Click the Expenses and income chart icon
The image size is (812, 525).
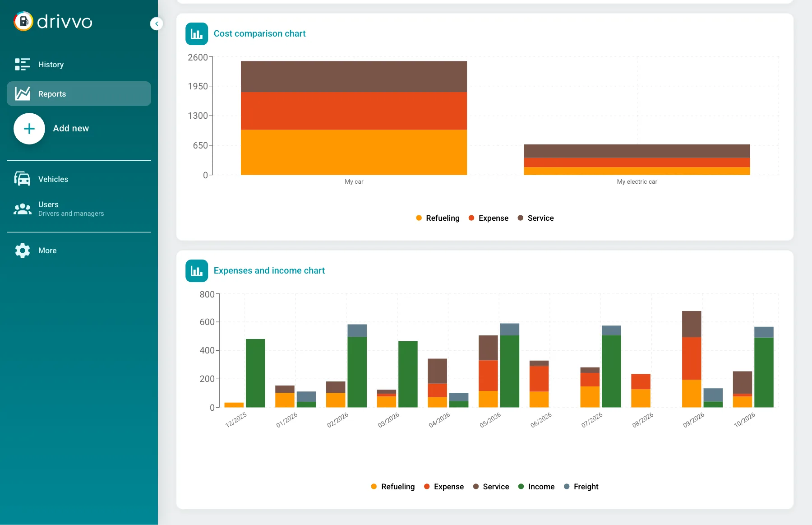click(x=197, y=271)
